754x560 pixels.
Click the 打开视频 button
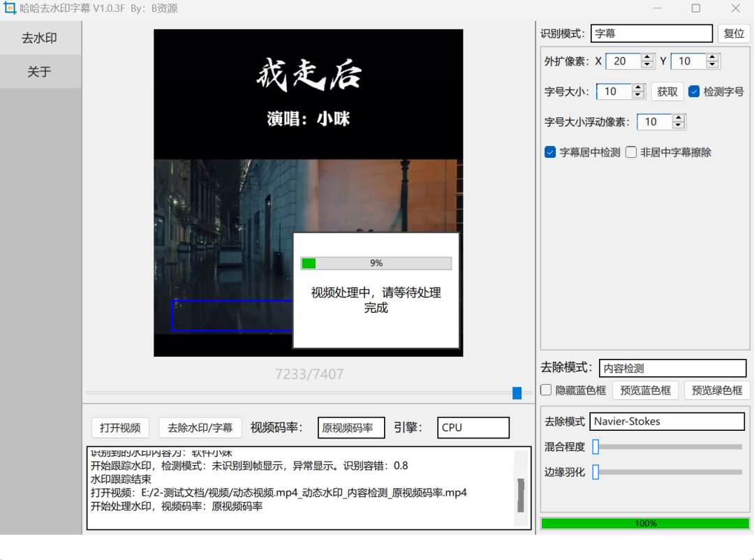tap(120, 427)
